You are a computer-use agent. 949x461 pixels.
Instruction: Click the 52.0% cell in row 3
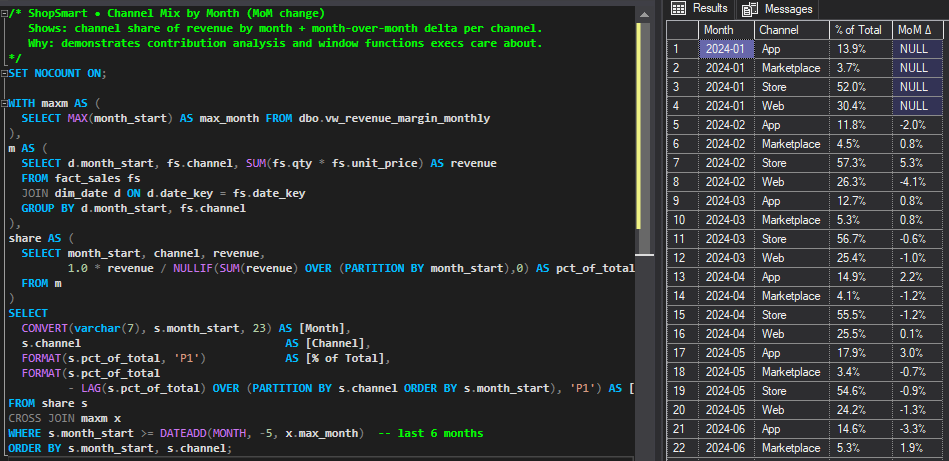pos(860,87)
